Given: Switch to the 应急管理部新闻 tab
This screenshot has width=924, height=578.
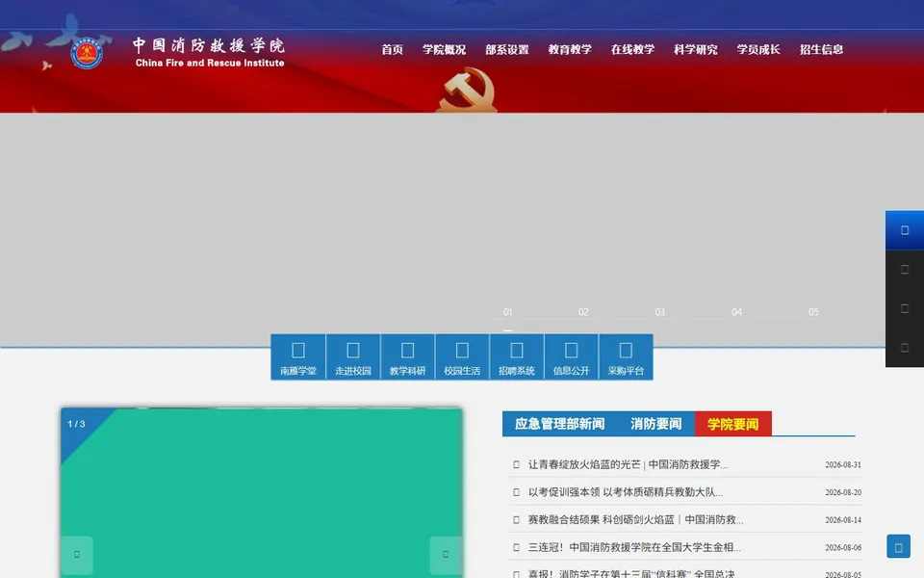Looking at the screenshot, I should [x=560, y=424].
